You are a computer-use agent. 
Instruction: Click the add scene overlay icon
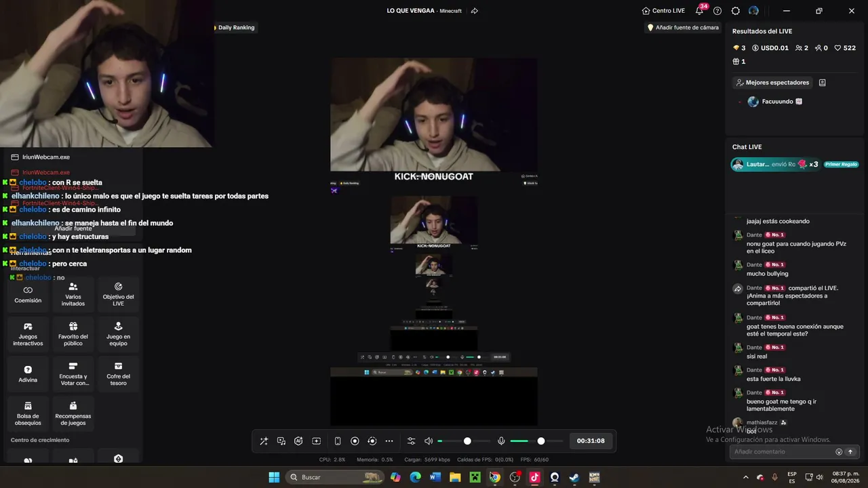316,441
